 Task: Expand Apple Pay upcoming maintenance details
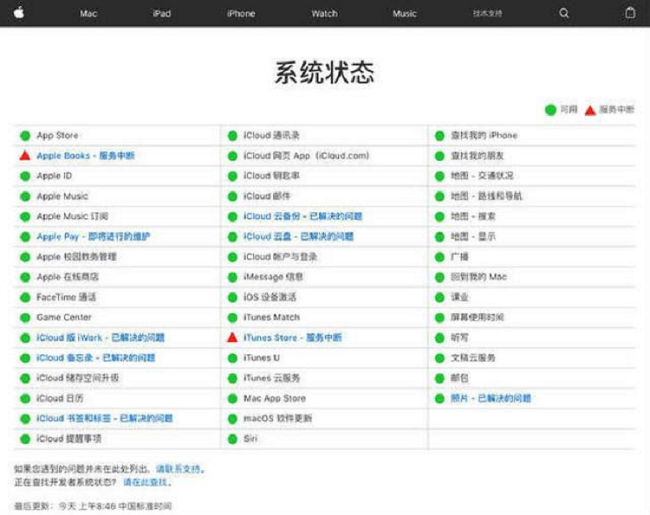pyautogui.click(x=94, y=237)
